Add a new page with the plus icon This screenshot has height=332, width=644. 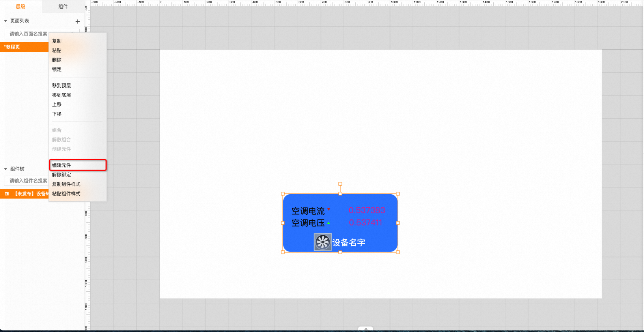(78, 22)
